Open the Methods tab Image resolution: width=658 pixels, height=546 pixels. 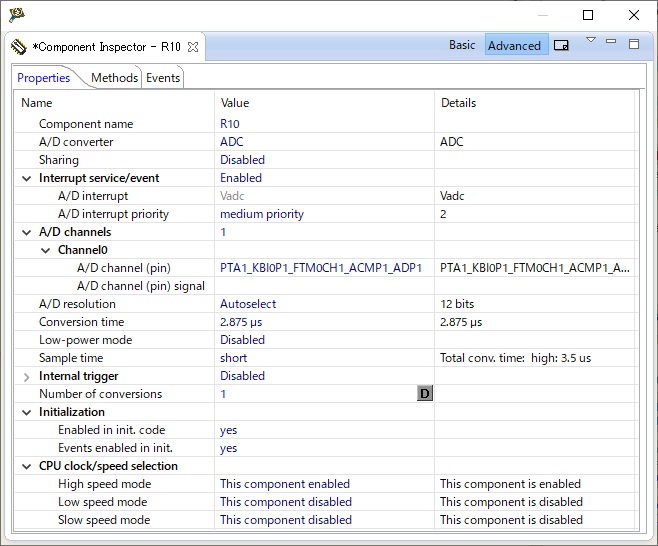tap(114, 78)
